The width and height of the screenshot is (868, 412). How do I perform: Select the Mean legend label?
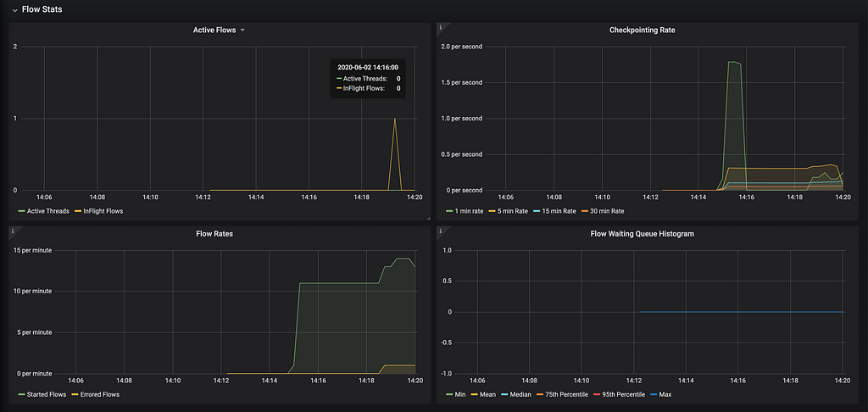click(x=487, y=394)
